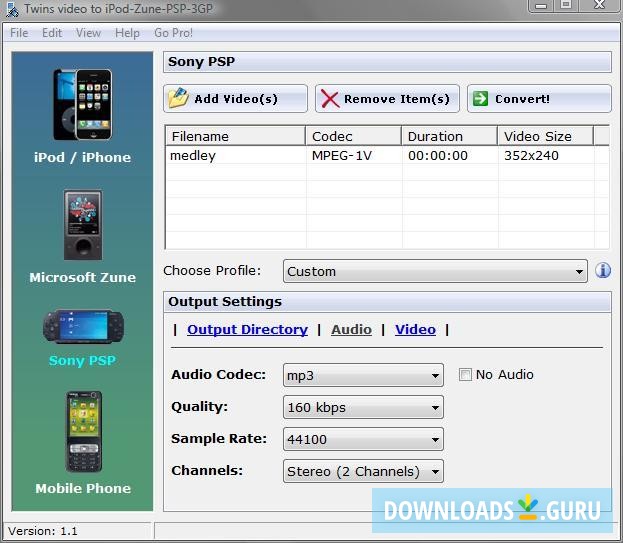Image resolution: width=623 pixels, height=543 pixels.
Task: Switch to the Video settings link
Action: [x=415, y=329]
